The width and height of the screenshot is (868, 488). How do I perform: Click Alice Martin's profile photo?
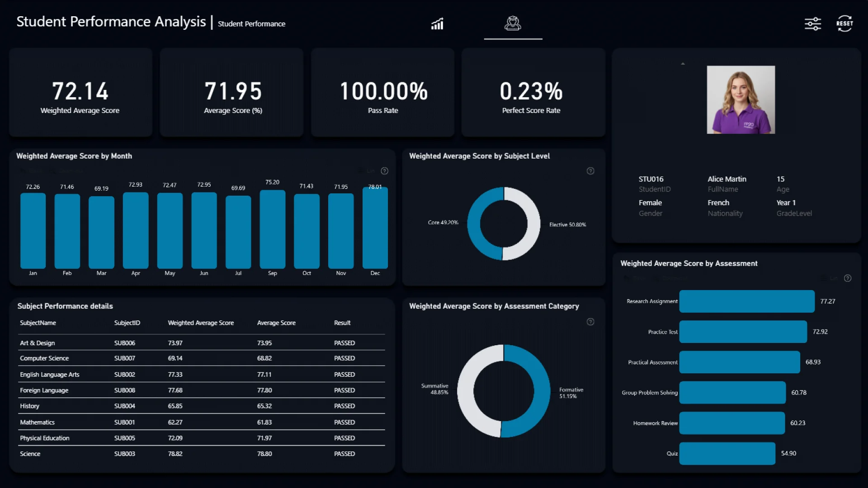click(x=741, y=100)
